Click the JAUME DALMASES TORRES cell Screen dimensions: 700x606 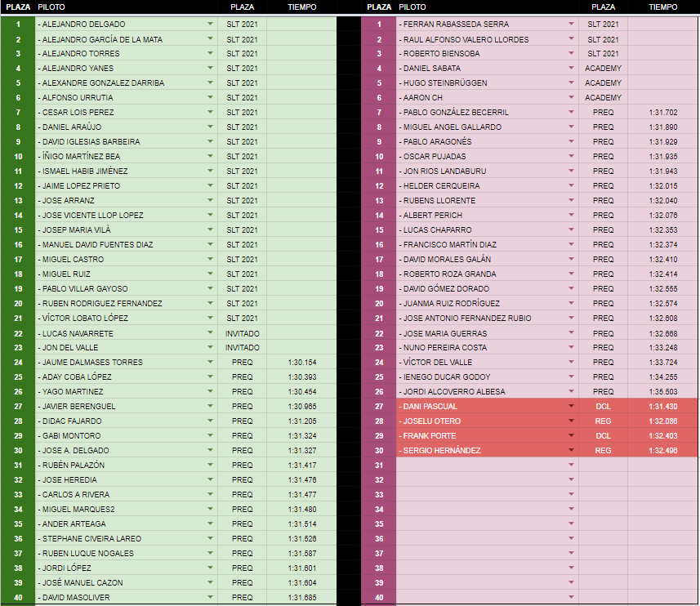coord(127,363)
